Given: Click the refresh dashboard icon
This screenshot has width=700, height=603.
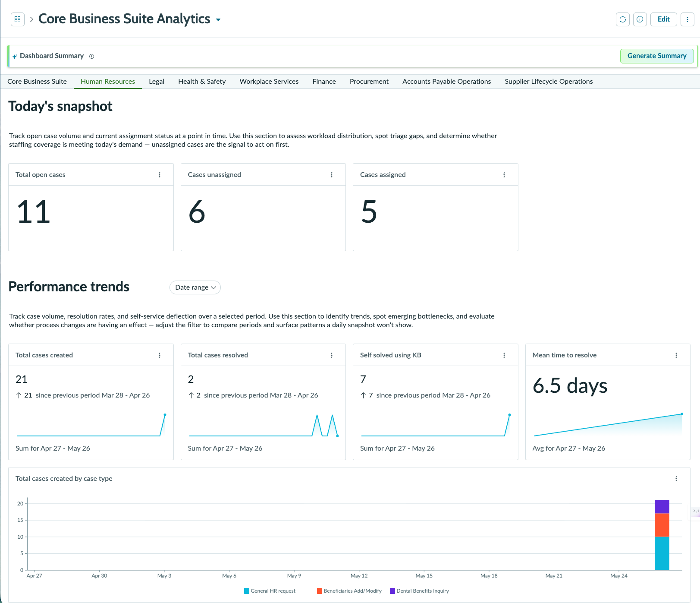Looking at the screenshot, I should point(622,19).
